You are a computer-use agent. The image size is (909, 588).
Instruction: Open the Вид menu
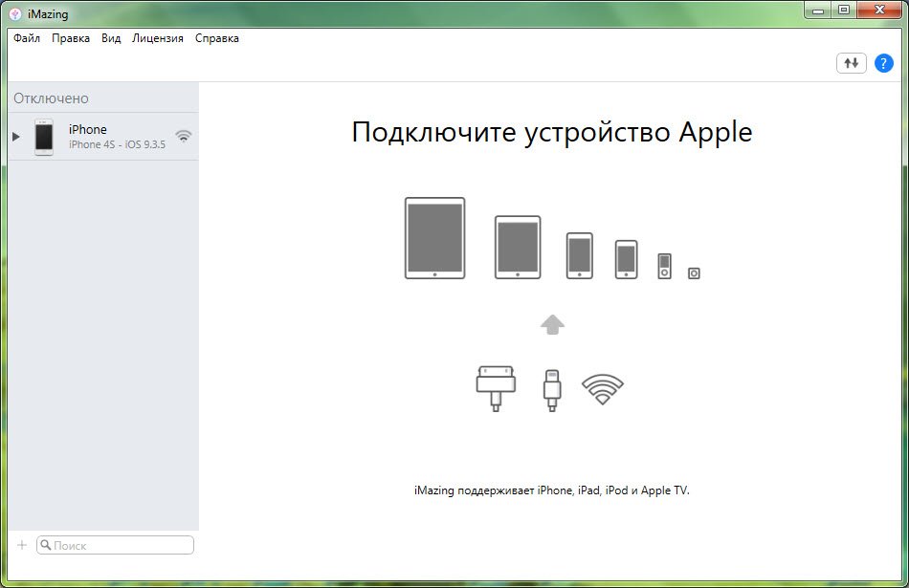tap(111, 38)
